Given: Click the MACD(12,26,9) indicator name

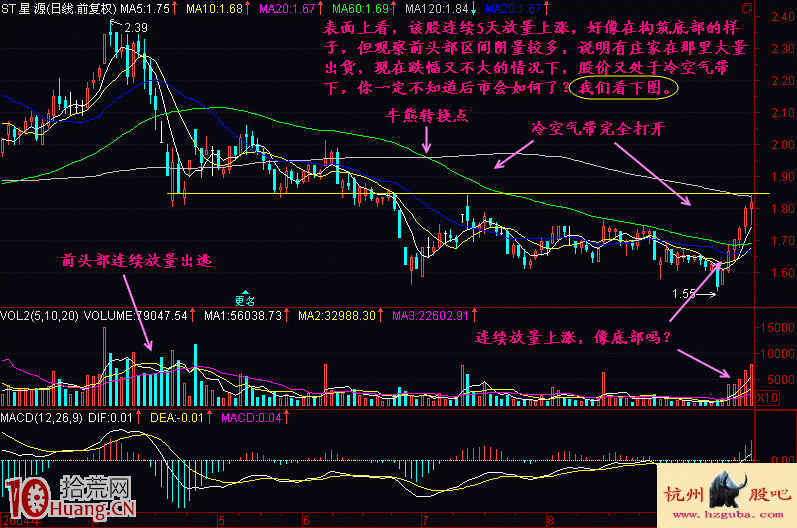Looking at the screenshot, I should 41,418.
